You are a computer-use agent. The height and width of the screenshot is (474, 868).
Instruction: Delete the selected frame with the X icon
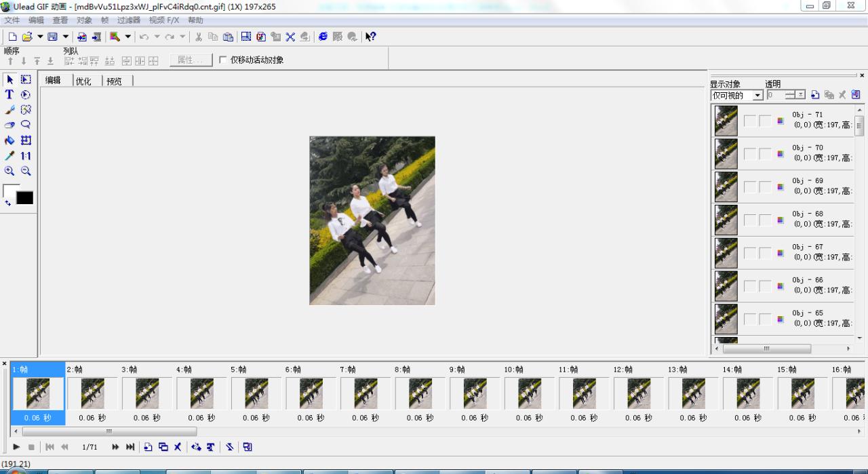point(178,447)
